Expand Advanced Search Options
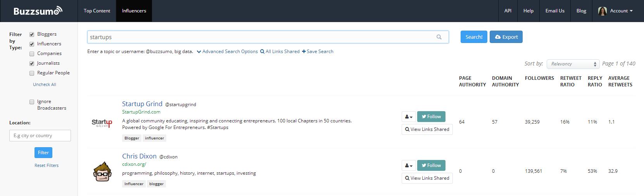The image size is (644, 196). tap(227, 52)
